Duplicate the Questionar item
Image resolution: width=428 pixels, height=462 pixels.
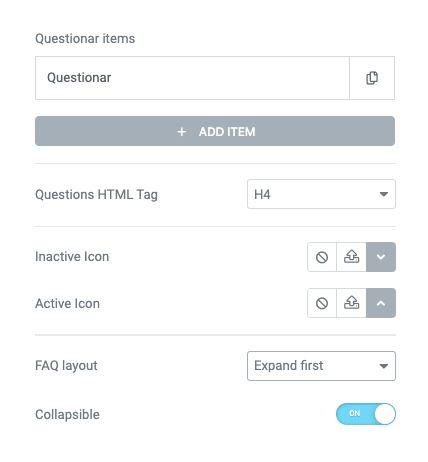(x=372, y=78)
